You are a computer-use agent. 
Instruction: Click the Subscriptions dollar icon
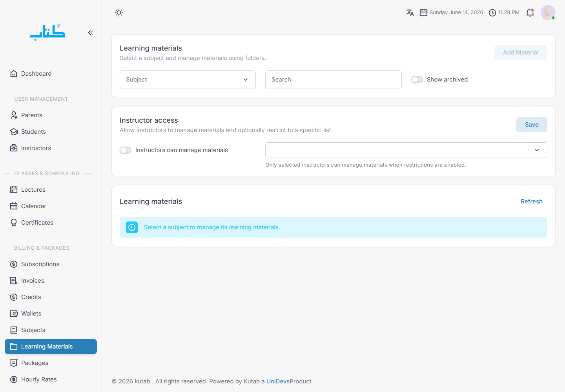pyautogui.click(x=14, y=264)
